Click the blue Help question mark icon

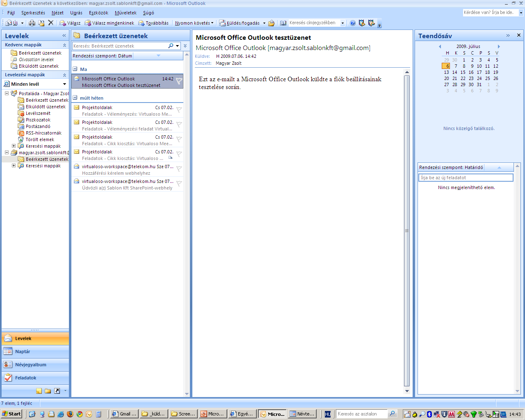(x=353, y=23)
